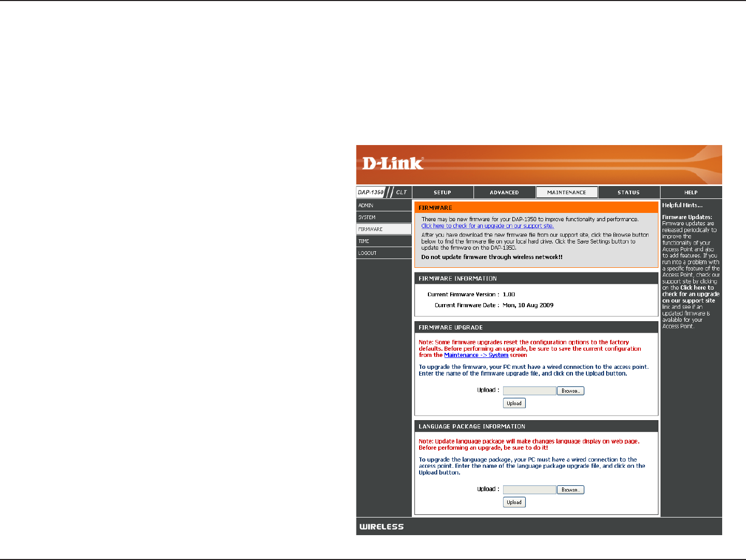Click the D-Link logo
The width and height of the screenshot is (746, 560).
393,164
